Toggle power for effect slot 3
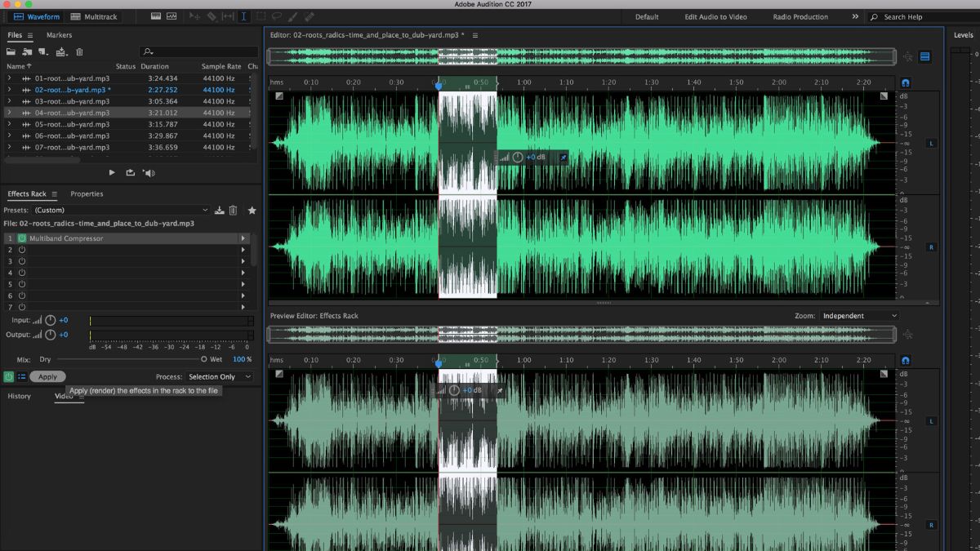The width and height of the screenshot is (980, 551). 22,261
